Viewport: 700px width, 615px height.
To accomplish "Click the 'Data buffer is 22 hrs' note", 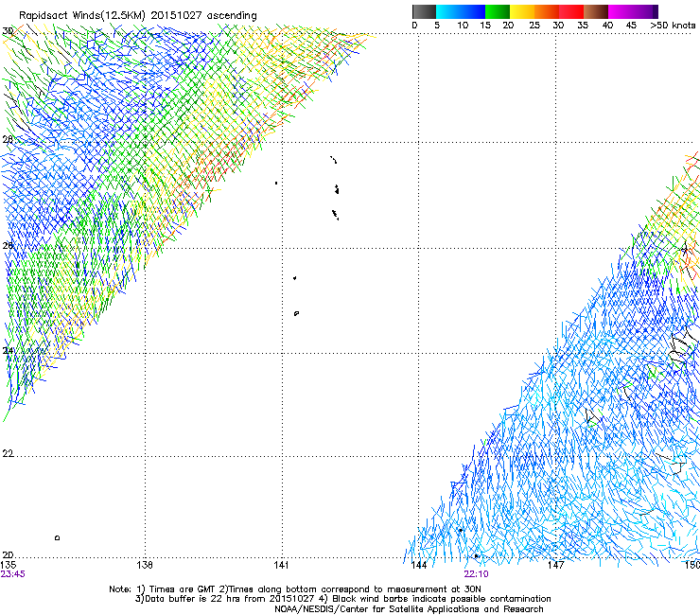I will (342, 599).
